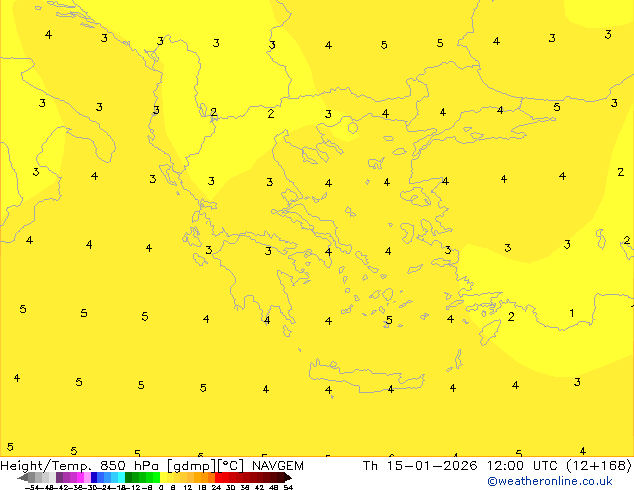This screenshot has width=634, height=490.
Task: Click the '12:00 UTC' time label
Action: (522, 466)
